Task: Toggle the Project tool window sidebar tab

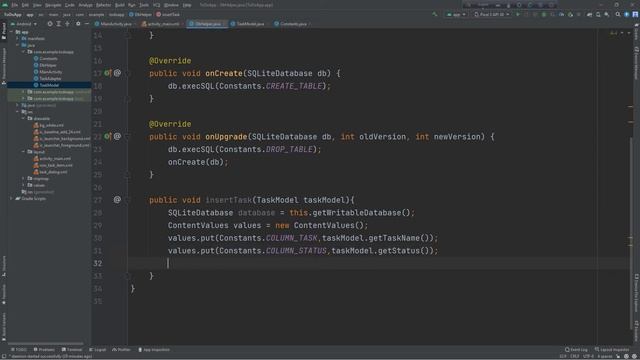Action: click(x=4, y=31)
